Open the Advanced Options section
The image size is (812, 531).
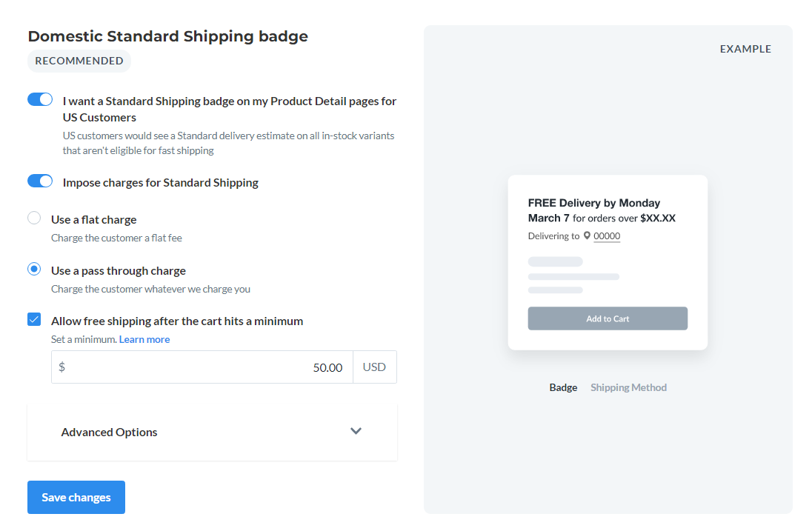213,433
